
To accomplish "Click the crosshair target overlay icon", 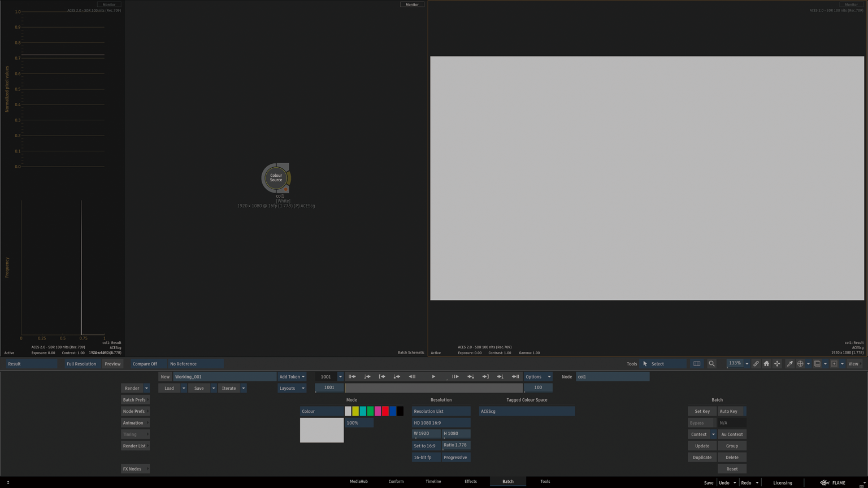I will click(x=800, y=364).
